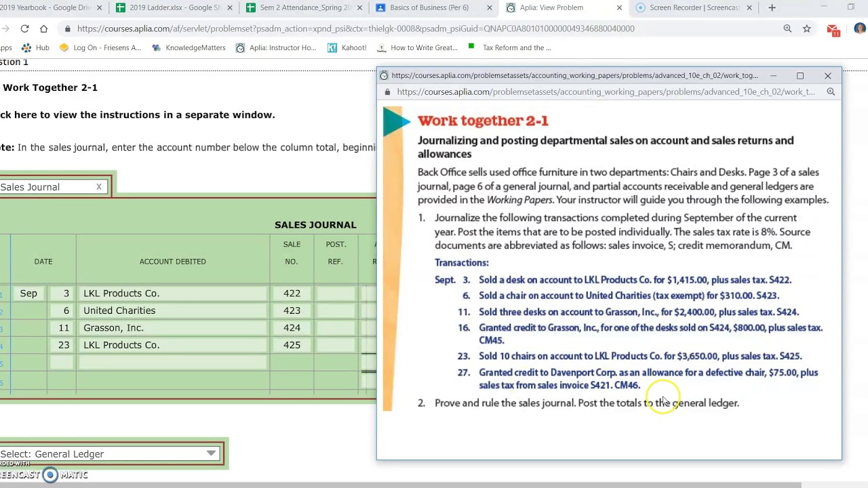Close the 2019 Yearbook tab

coord(99,7)
